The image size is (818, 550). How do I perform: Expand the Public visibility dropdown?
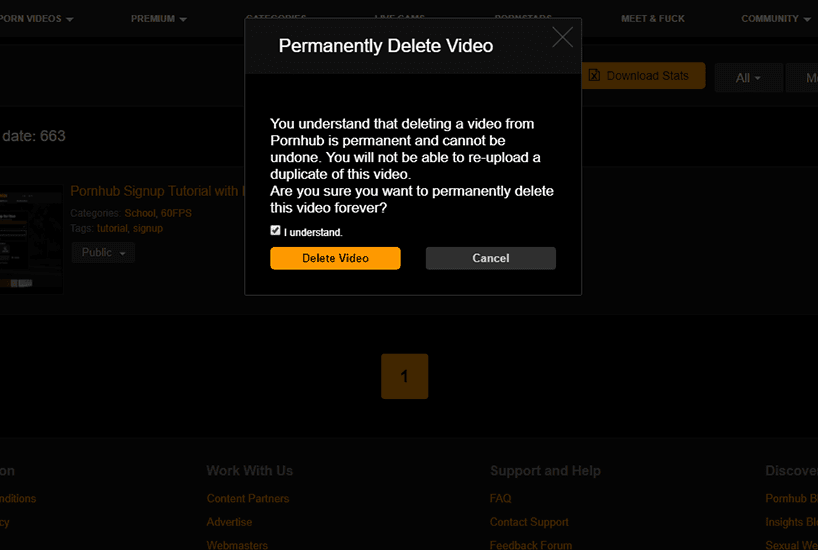(103, 253)
